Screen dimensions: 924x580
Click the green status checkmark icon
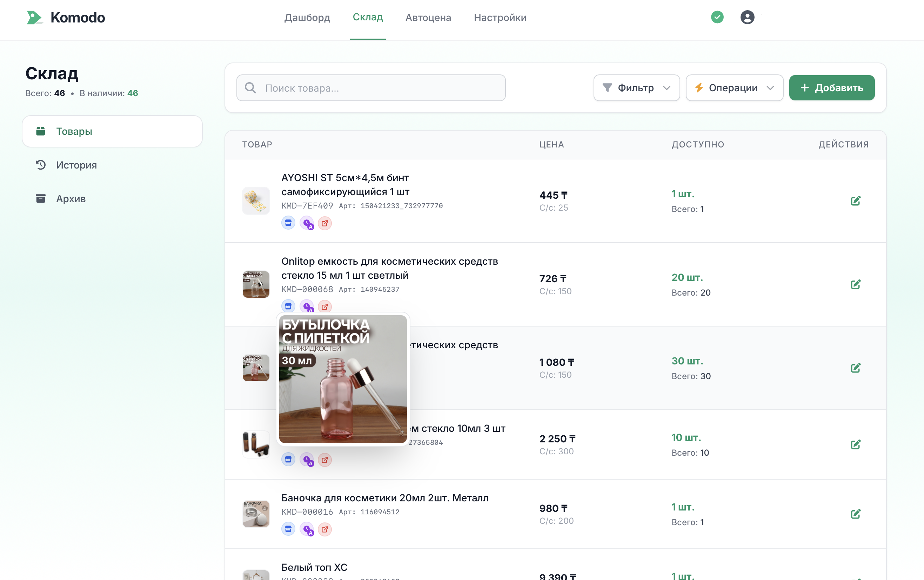click(717, 17)
